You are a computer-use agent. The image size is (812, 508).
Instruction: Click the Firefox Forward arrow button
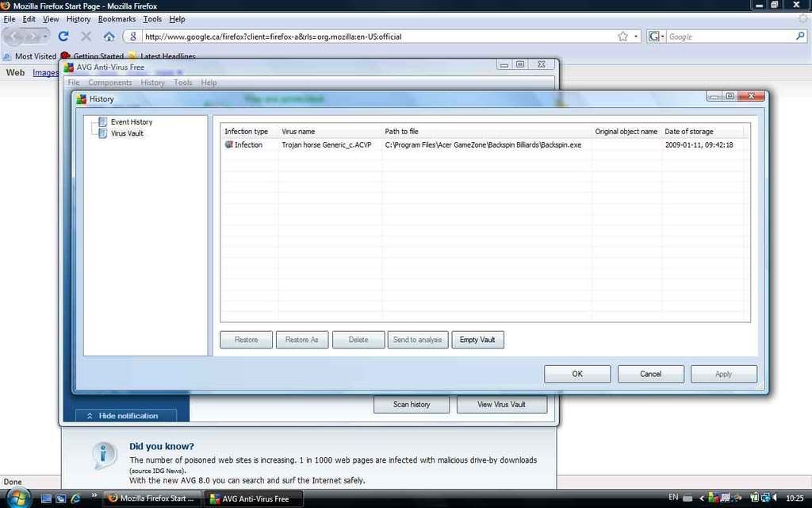[32, 37]
